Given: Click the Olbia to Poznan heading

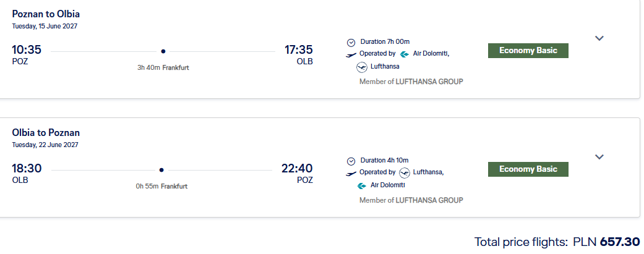Looking at the screenshot, I should [x=46, y=132].
